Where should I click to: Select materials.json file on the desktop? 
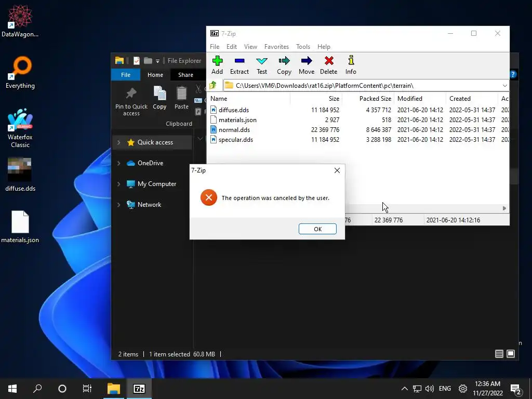(20, 227)
